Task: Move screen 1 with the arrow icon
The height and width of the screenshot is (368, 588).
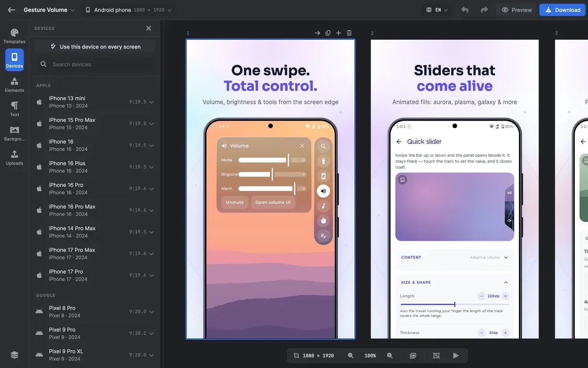Action: [317, 33]
